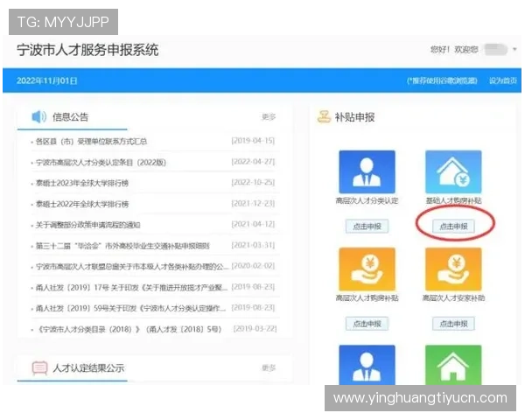Open the 宁波市高层次人才联盟总盟 announcement
Image resolution: width=525 pixels, height=420 pixels.
click(x=132, y=267)
